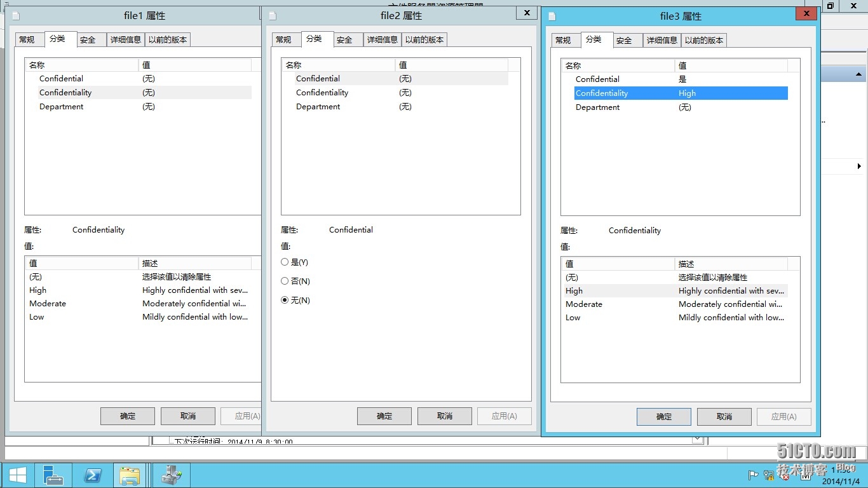
Task: Select Department row in file2 property list
Action: pyautogui.click(x=395, y=107)
